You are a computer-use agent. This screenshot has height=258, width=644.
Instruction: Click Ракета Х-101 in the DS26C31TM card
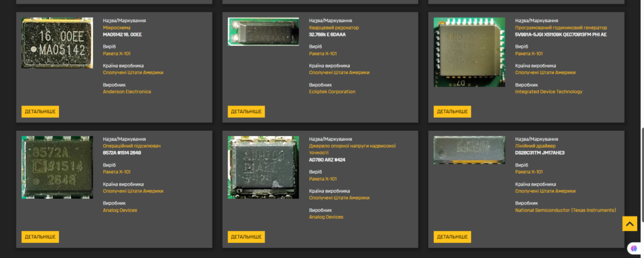pyautogui.click(x=529, y=172)
